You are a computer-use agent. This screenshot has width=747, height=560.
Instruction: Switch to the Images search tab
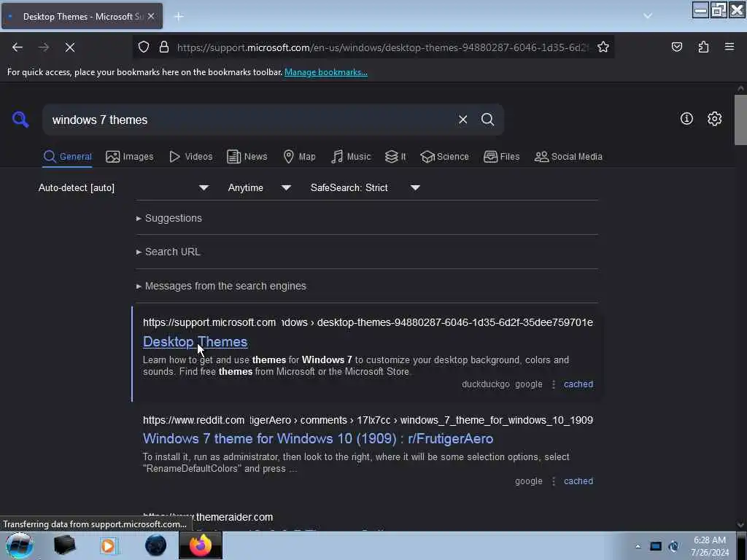[130, 157]
